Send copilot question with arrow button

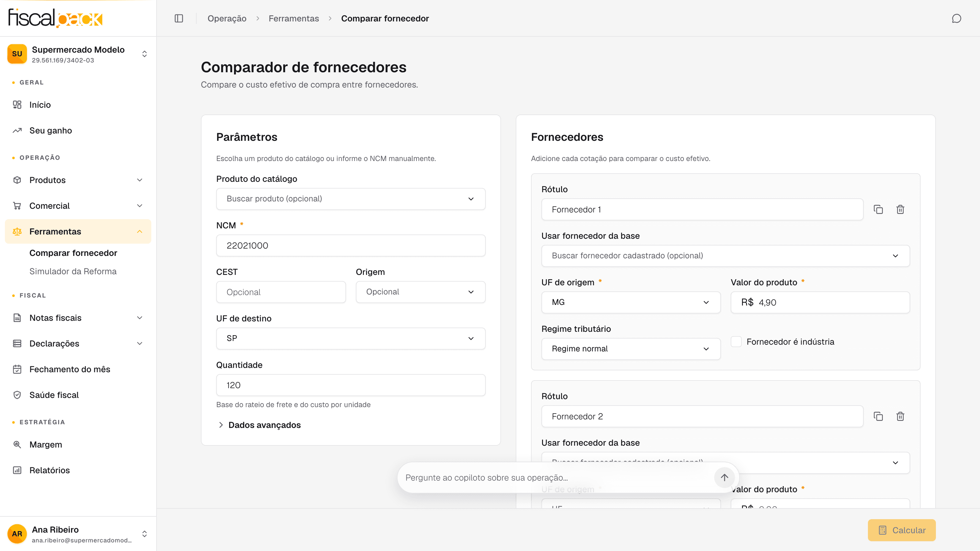pos(724,478)
